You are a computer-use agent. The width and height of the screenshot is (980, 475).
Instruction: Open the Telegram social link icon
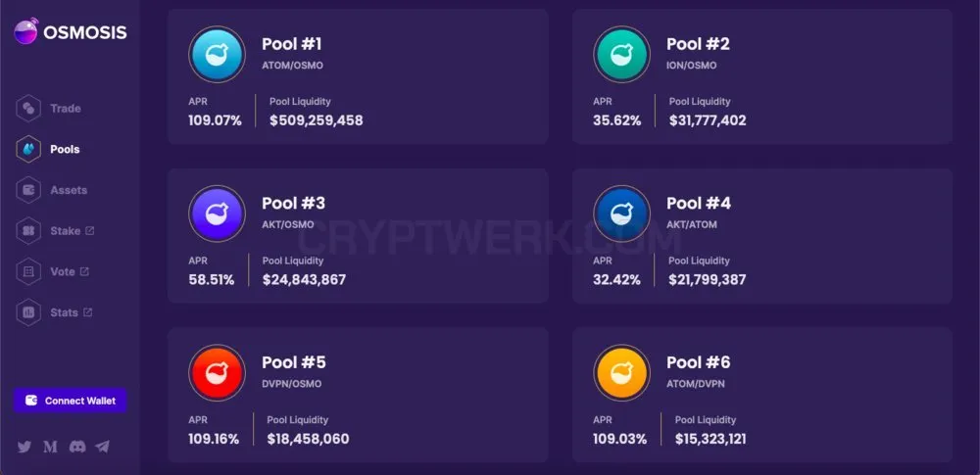(x=103, y=447)
